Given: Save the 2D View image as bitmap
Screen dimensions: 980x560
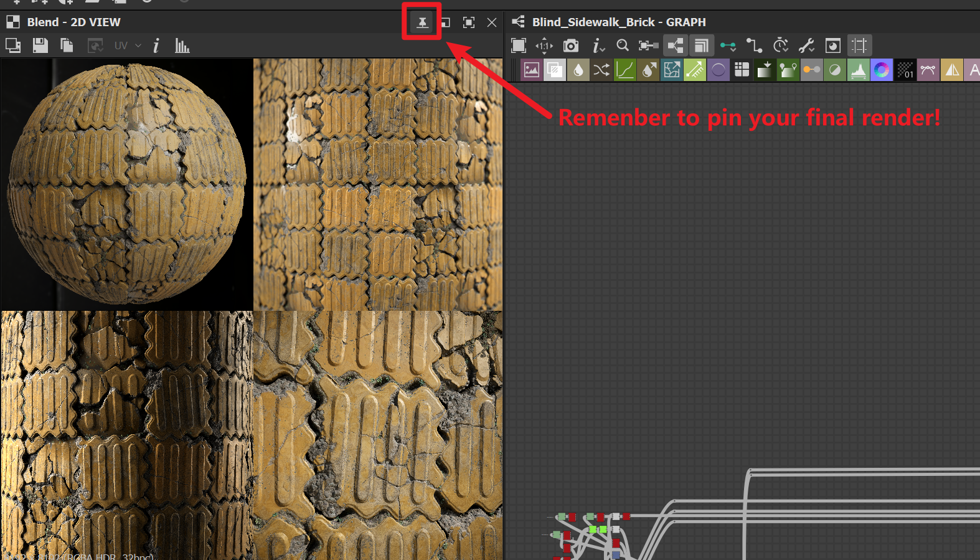Looking at the screenshot, I should click(x=40, y=45).
